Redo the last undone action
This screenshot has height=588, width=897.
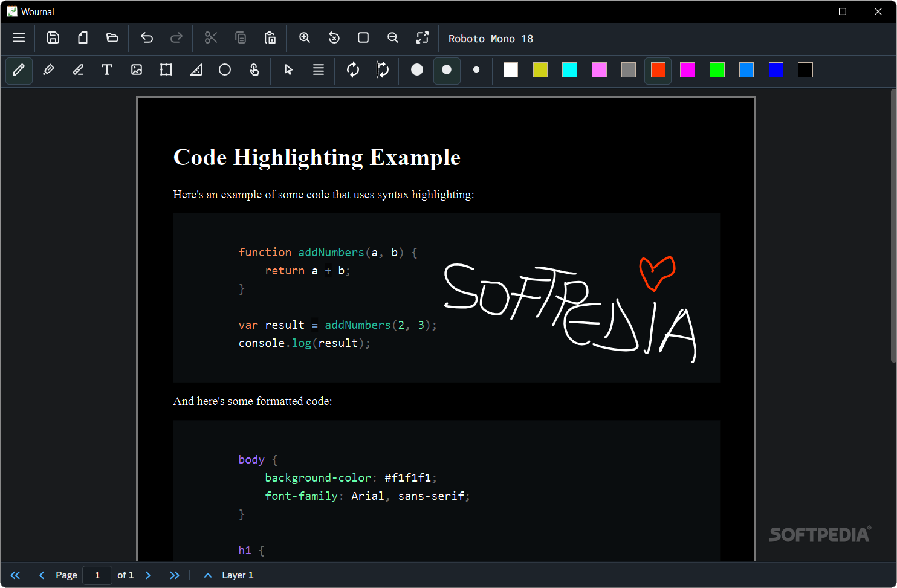(x=176, y=37)
